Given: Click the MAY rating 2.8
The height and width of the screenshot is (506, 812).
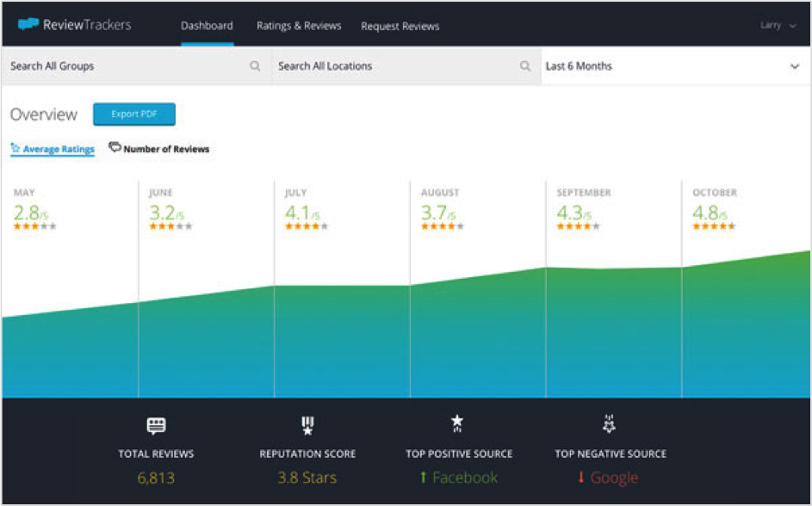Looking at the screenshot, I should click(30, 213).
